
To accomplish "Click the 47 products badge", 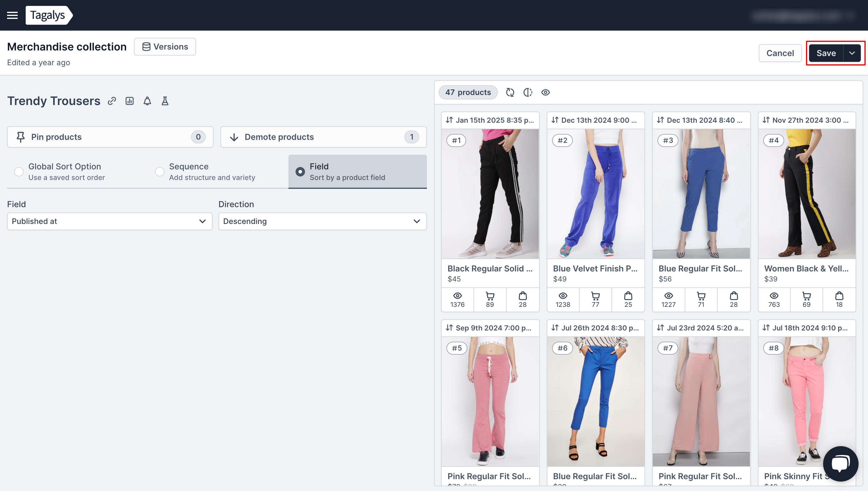I will click(x=468, y=92).
